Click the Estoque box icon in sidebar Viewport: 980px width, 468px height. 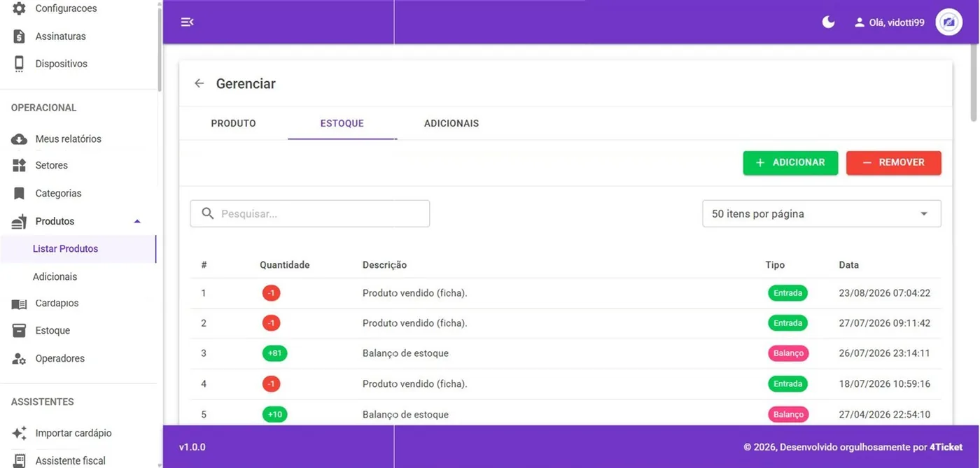click(20, 331)
